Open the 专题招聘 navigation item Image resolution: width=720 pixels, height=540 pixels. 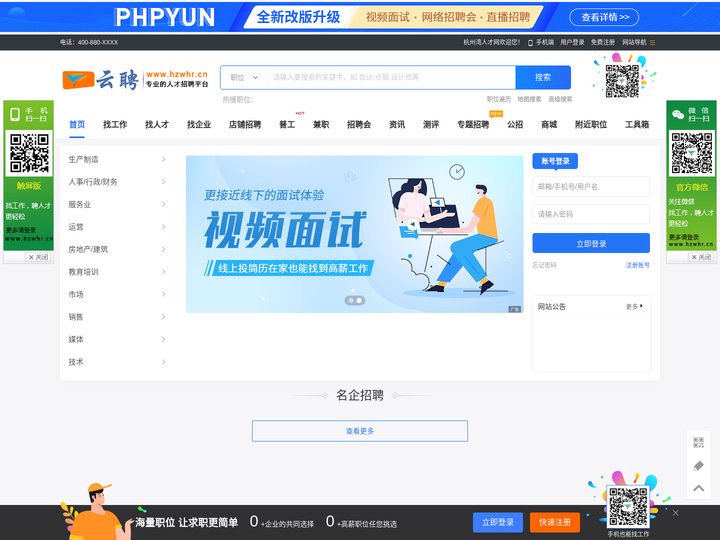(x=473, y=124)
